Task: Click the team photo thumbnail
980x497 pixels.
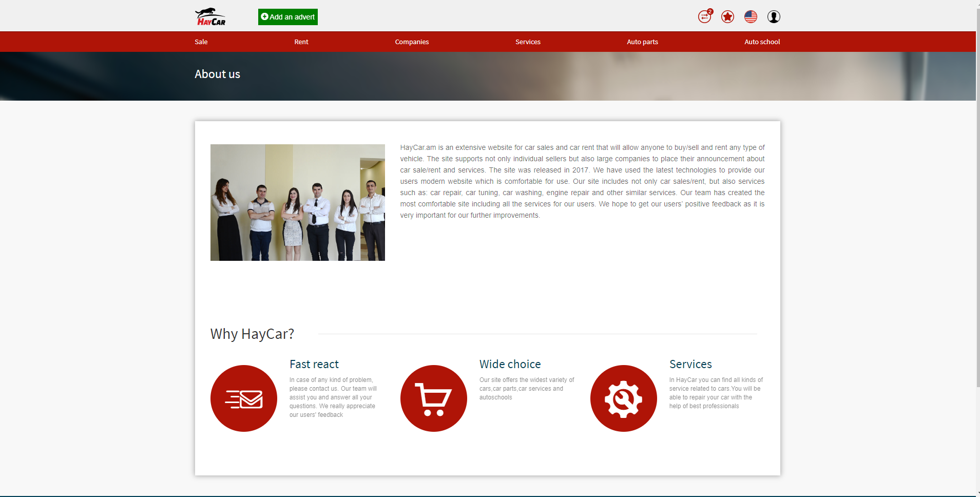Action: (x=298, y=202)
